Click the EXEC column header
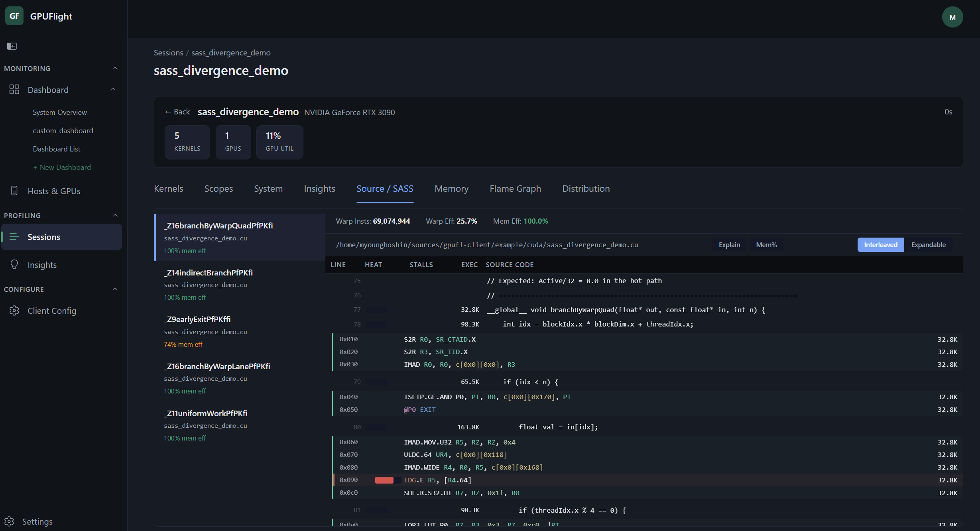 point(469,265)
